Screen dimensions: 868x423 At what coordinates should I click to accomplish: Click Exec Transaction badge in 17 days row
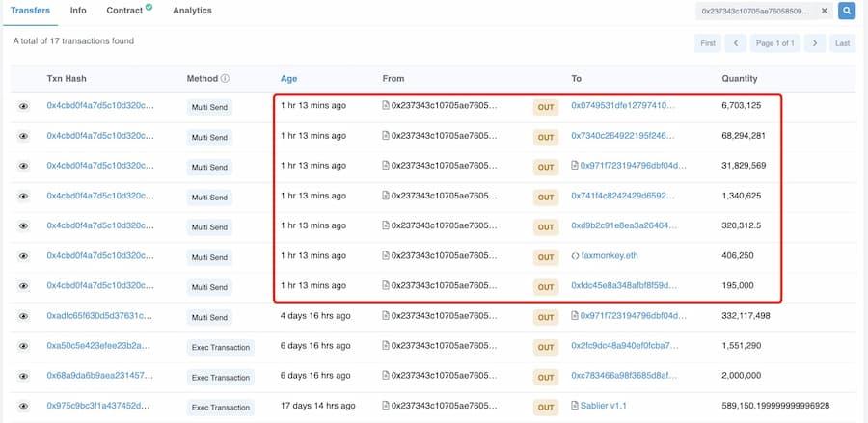220,407
